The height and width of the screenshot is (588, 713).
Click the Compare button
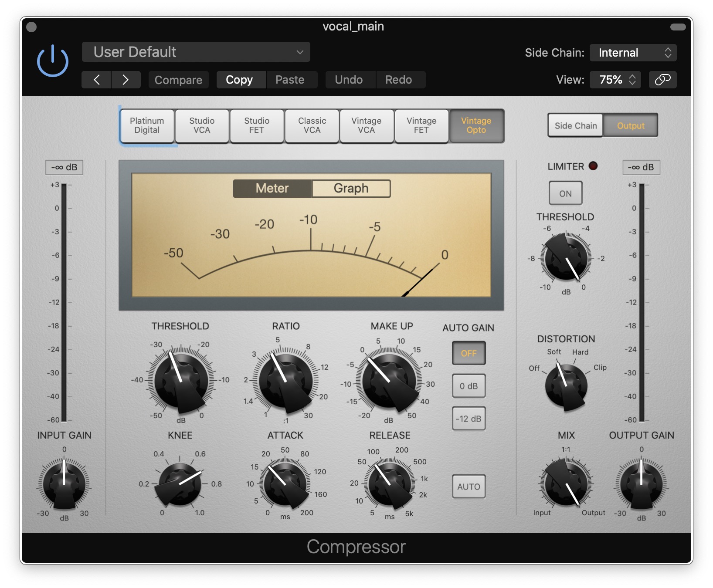tap(178, 80)
